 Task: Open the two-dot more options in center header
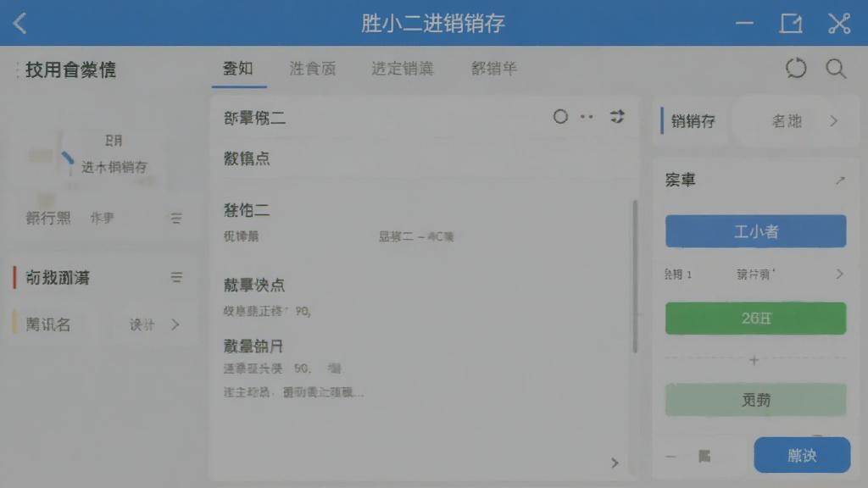[x=587, y=117]
